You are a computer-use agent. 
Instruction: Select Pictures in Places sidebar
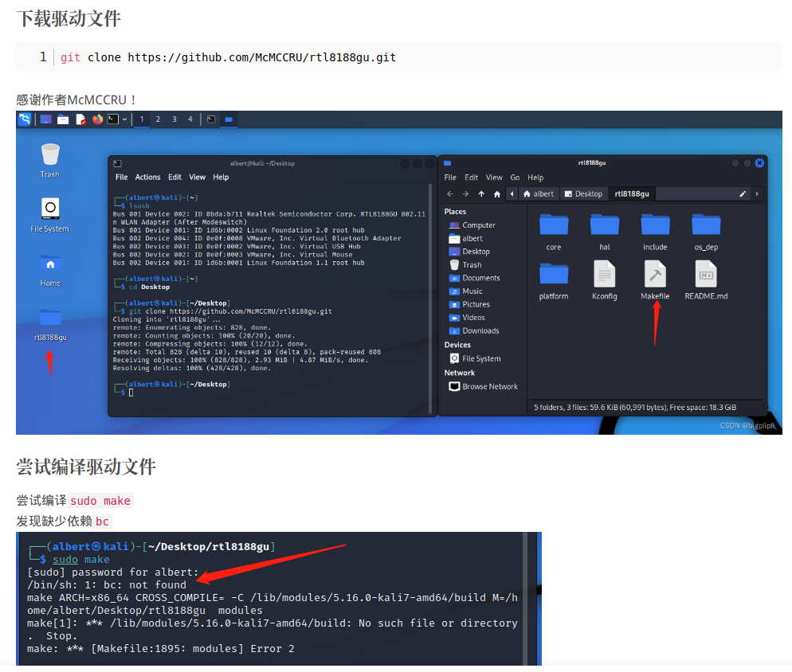[470, 304]
